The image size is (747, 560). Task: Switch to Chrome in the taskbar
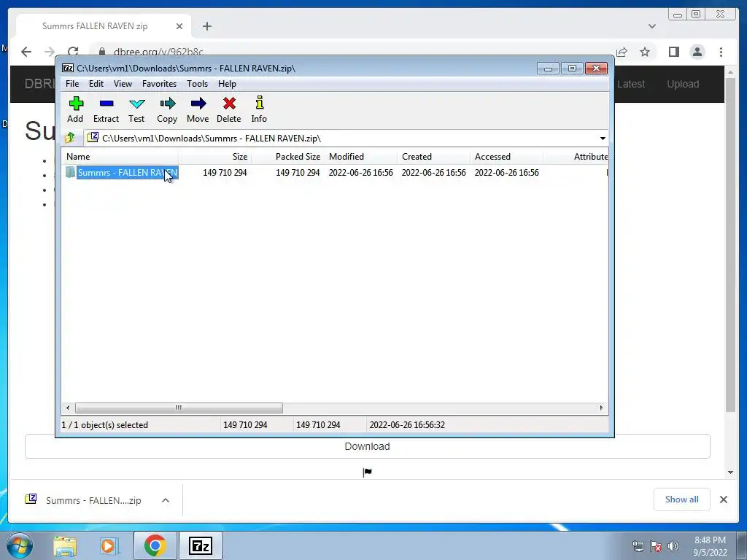pos(155,545)
